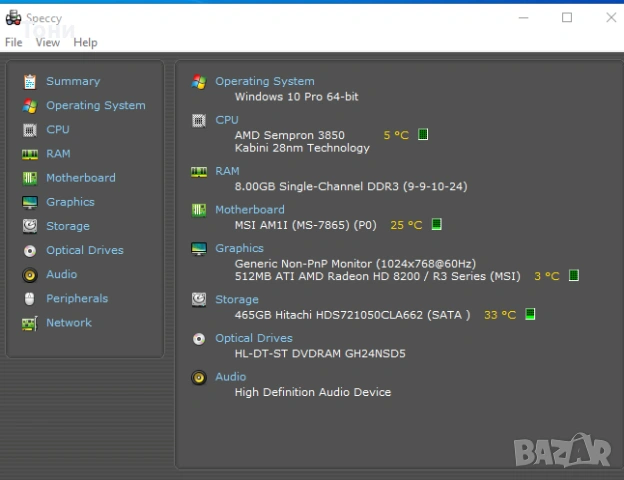Click the MSI AM1I (MS-7865) text
The image size is (624, 480).
(306, 225)
